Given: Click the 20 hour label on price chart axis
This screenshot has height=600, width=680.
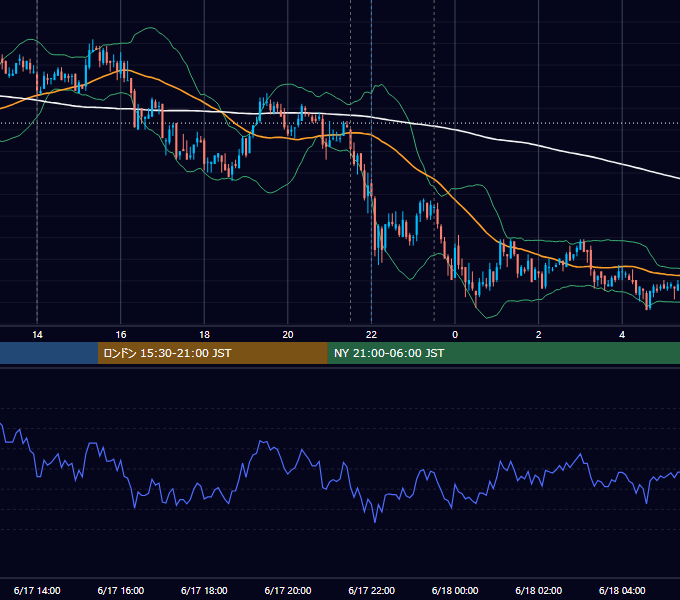Looking at the screenshot, I should pos(288,334).
